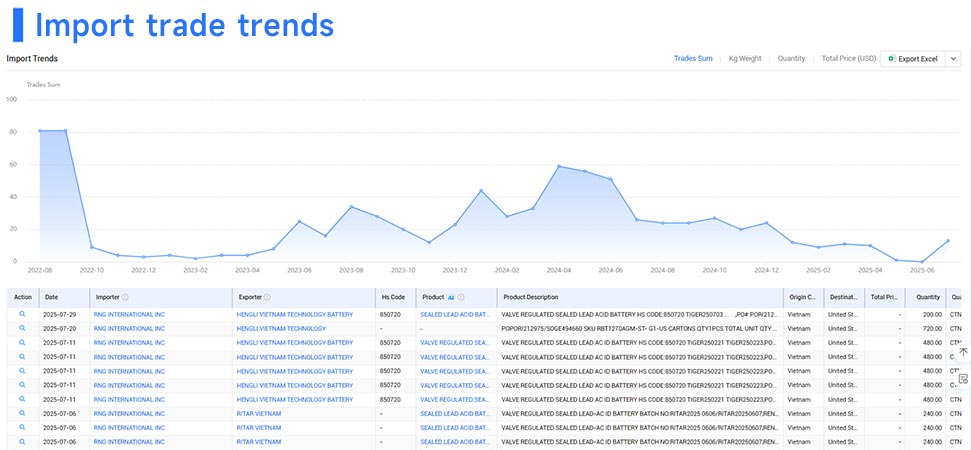Select the final data point at chart's right end
The height and width of the screenshot is (450, 971).
[x=948, y=241]
